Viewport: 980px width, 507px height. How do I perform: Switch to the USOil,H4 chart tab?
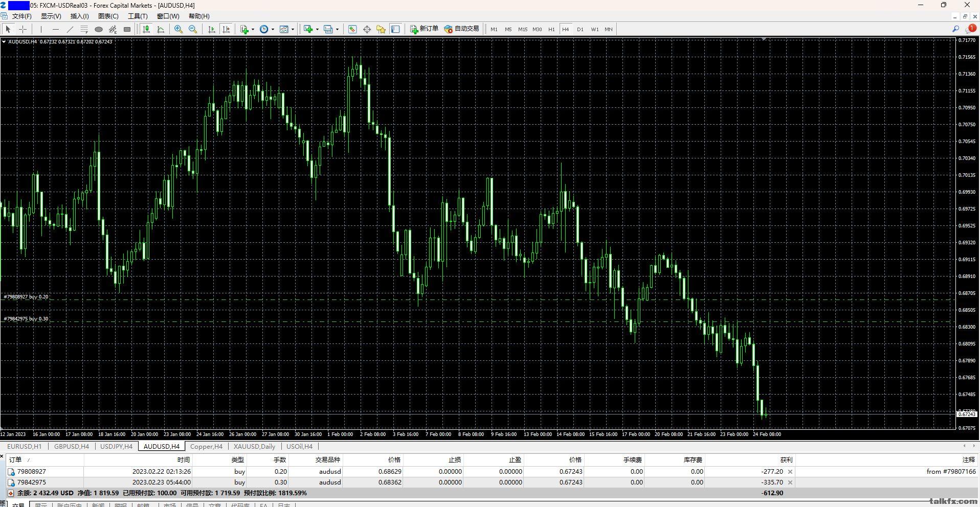pyautogui.click(x=299, y=447)
